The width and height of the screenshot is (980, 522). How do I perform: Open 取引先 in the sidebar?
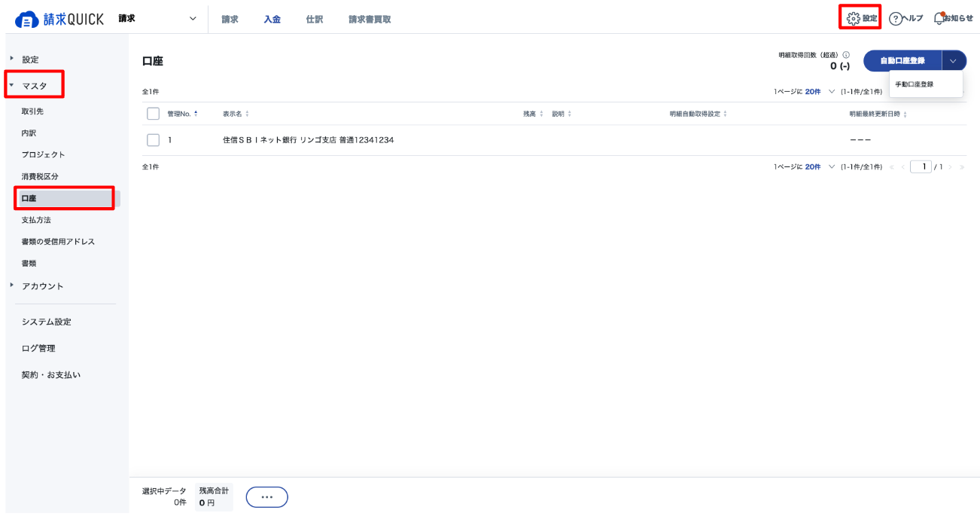coord(32,111)
